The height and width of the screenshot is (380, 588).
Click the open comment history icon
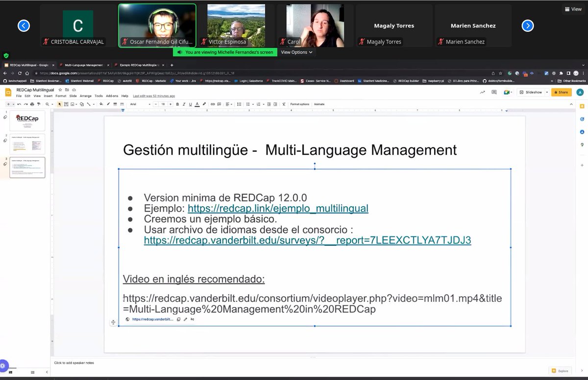(x=493, y=92)
